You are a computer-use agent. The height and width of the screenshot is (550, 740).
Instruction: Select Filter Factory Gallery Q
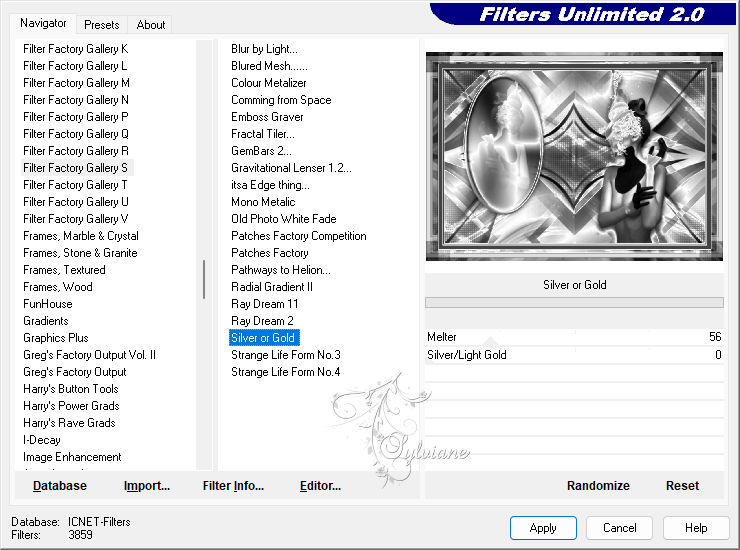[x=76, y=134]
